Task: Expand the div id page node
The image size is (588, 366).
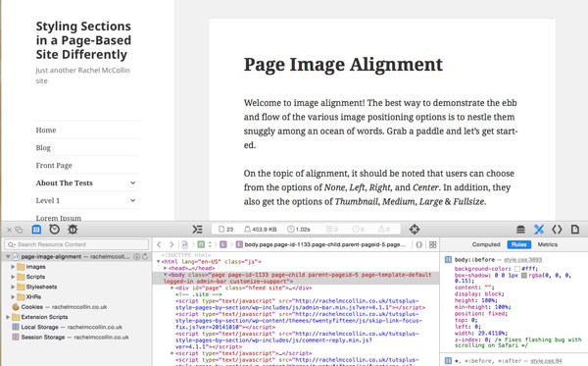Action: (x=172, y=288)
